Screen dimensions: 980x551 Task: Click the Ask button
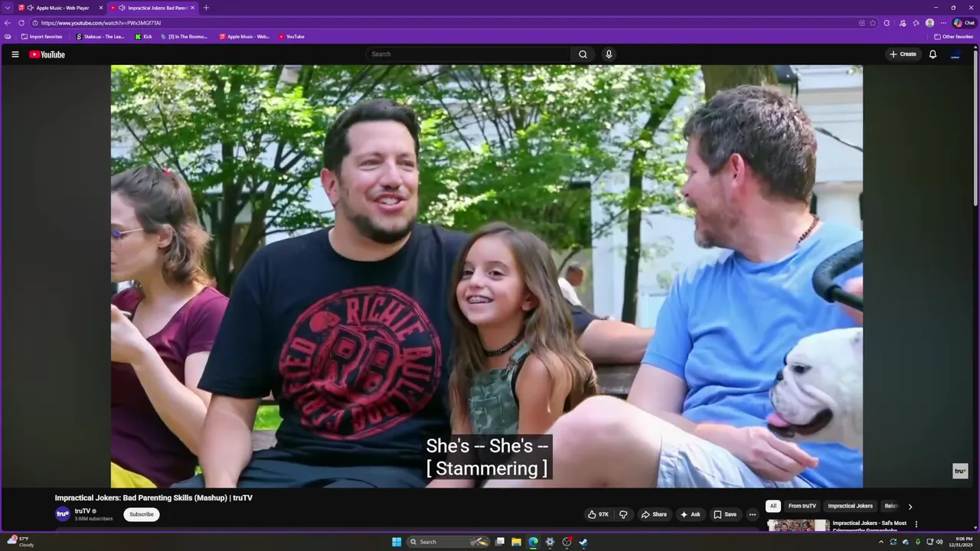pos(690,514)
